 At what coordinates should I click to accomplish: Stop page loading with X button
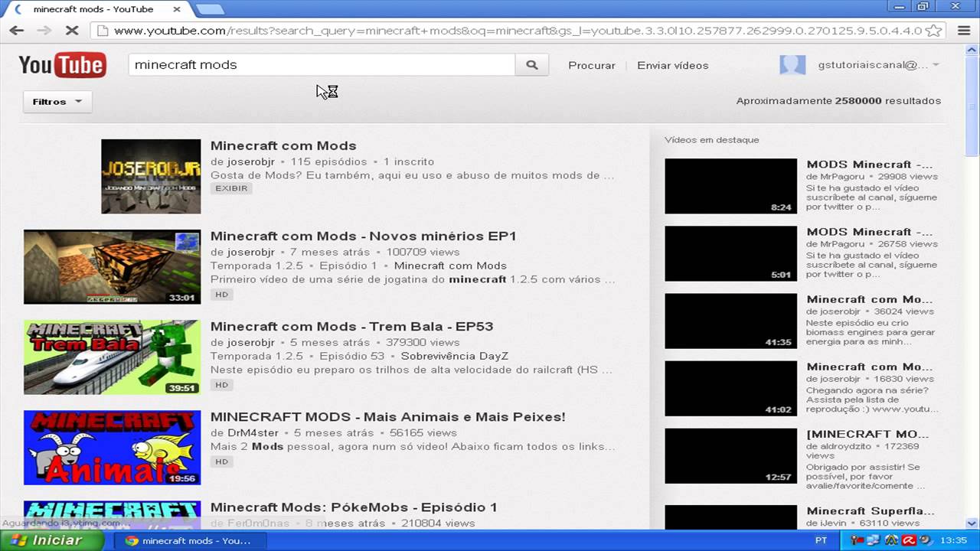(72, 31)
